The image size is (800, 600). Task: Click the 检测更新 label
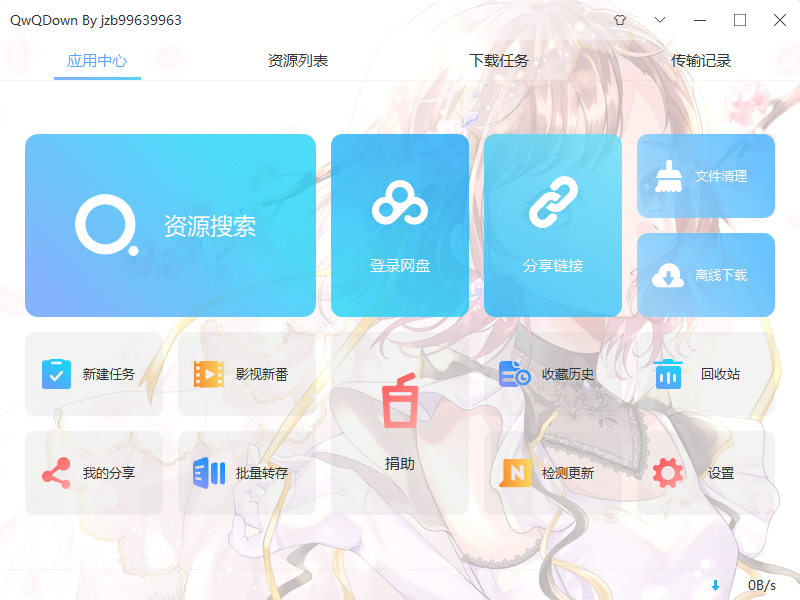tap(568, 473)
